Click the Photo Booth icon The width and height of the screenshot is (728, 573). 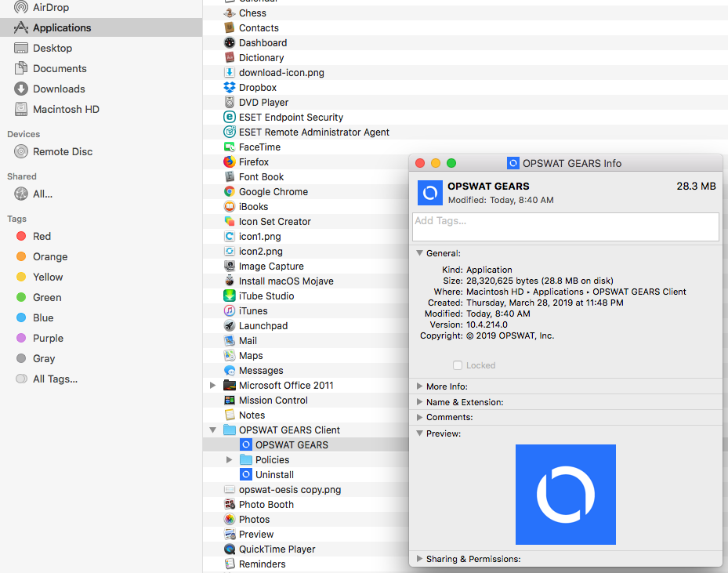[230, 504]
